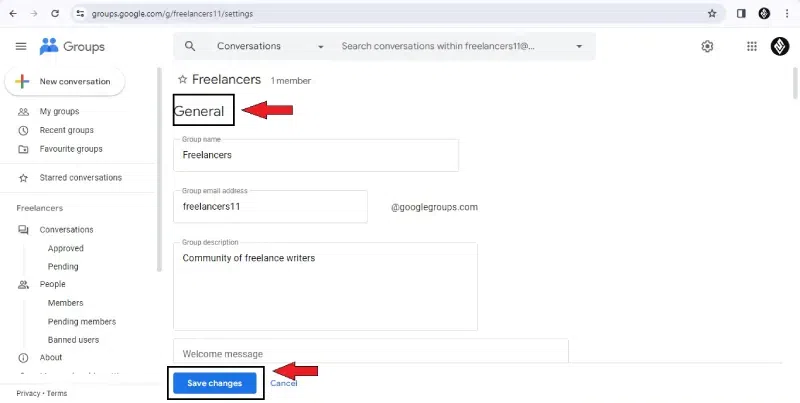Go forward in browser history
This screenshot has width=800, height=403.
(34, 14)
